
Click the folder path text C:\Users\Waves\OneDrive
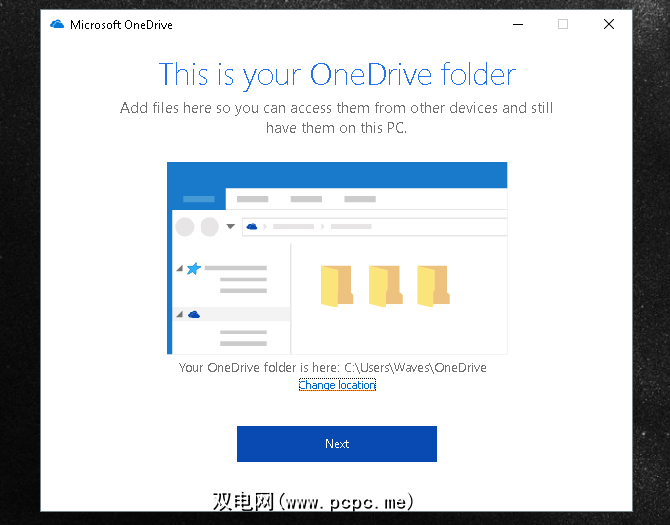(415, 367)
